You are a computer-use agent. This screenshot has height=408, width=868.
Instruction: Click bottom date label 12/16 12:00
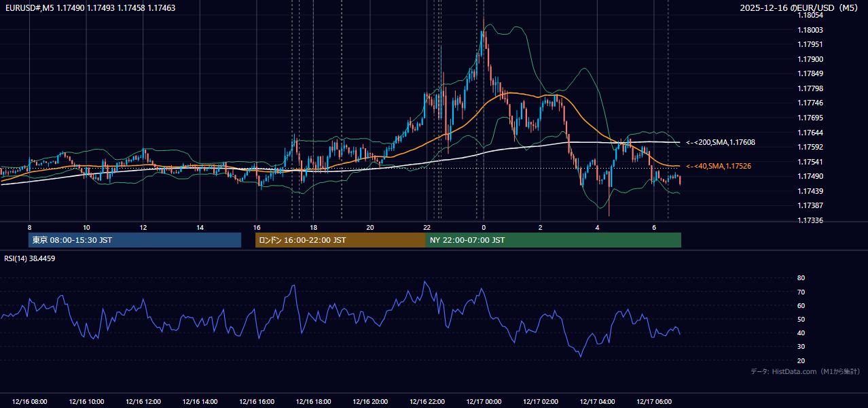[x=143, y=402]
